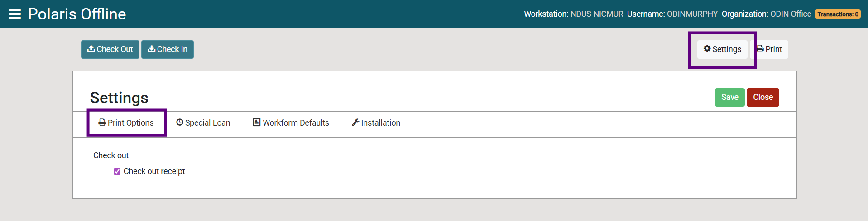Screen dimensions: 868x221
Task: Click the Transactions: 0 badge
Action: pos(838,14)
